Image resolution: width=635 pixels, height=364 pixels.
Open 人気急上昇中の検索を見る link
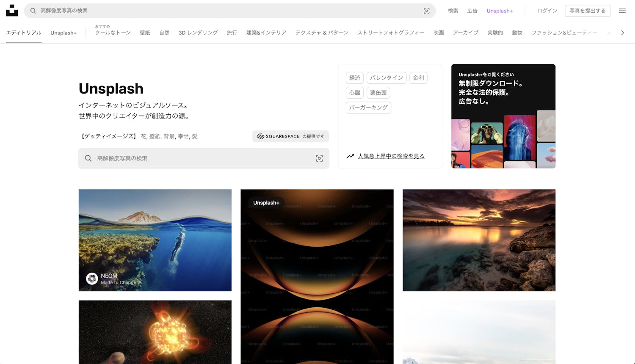click(x=391, y=156)
